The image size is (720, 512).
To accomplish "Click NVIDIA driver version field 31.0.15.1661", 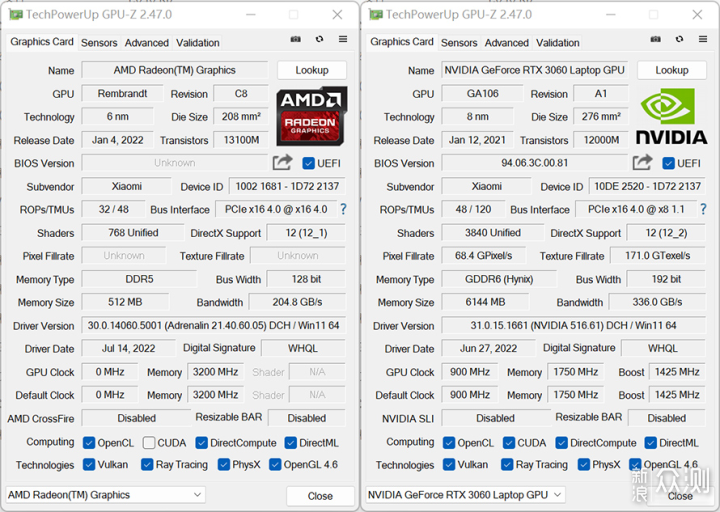I will (573, 325).
